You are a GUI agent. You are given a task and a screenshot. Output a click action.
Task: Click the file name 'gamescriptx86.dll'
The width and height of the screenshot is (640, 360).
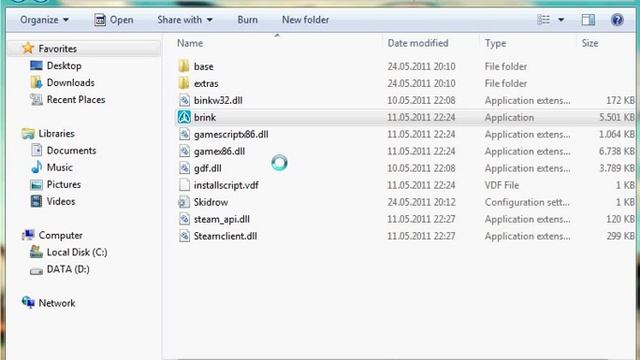pyautogui.click(x=231, y=134)
